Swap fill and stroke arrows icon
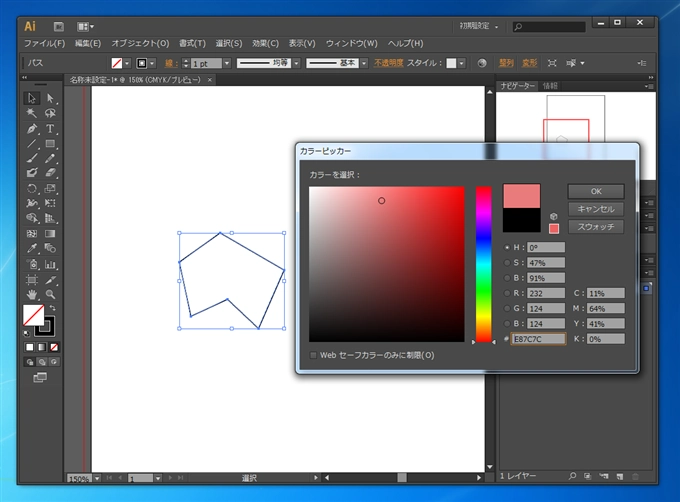The height and width of the screenshot is (502, 680). coord(52,308)
